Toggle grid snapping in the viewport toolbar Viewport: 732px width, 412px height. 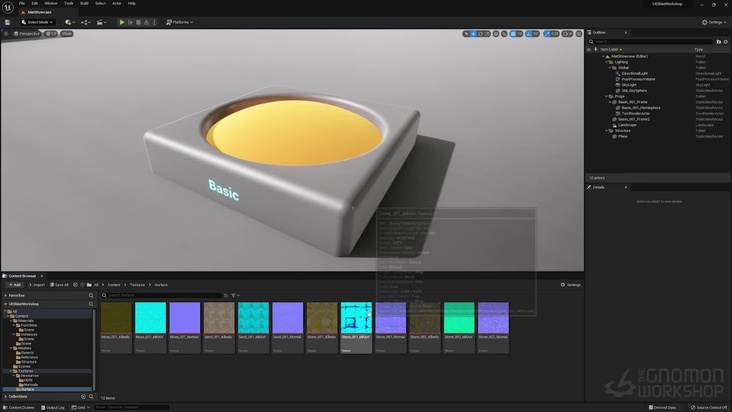click(x=514, y=34)
